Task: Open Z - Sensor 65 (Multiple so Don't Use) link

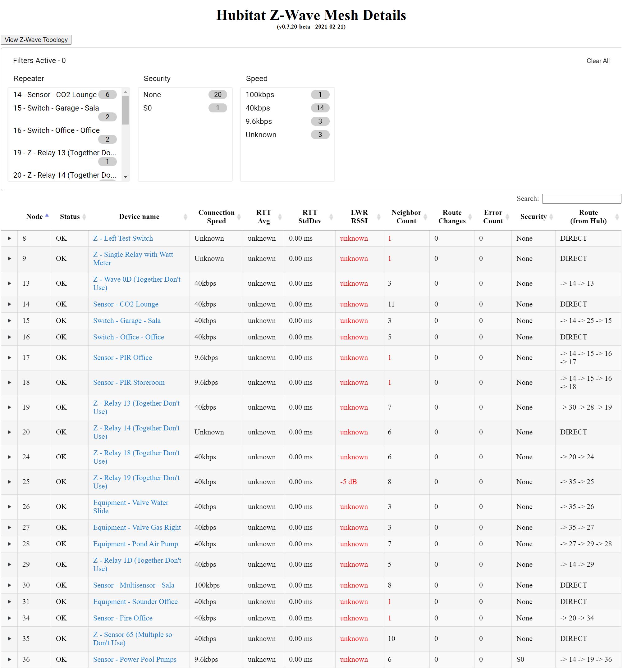Action: pyautogui.click(x=132, y=639)
